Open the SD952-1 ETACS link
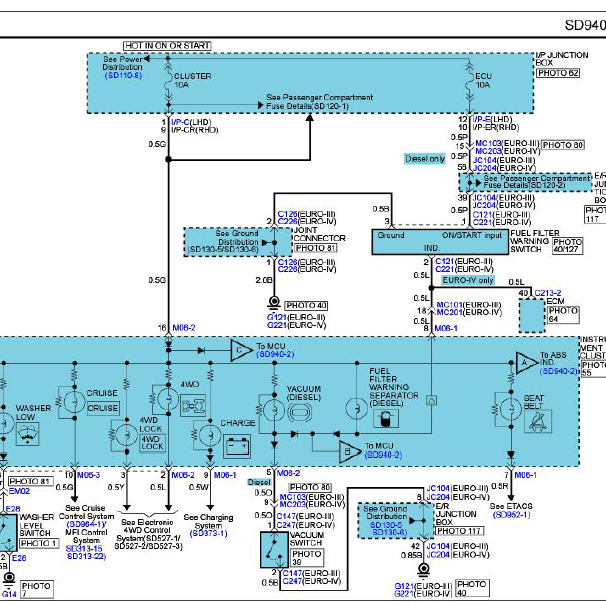The width and height of the screenshot is (606, 602). pos(512,515)
